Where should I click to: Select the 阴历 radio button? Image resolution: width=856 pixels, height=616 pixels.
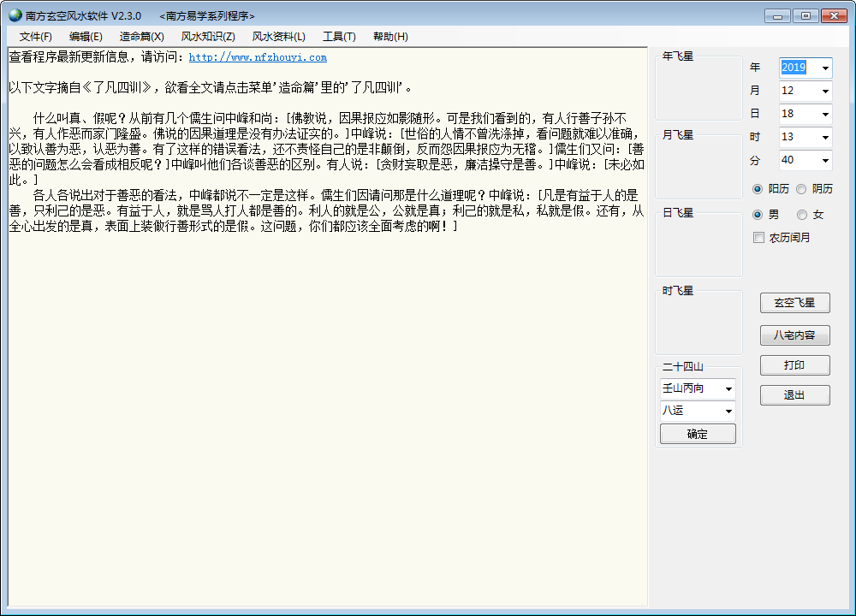(x=801, y=189)
